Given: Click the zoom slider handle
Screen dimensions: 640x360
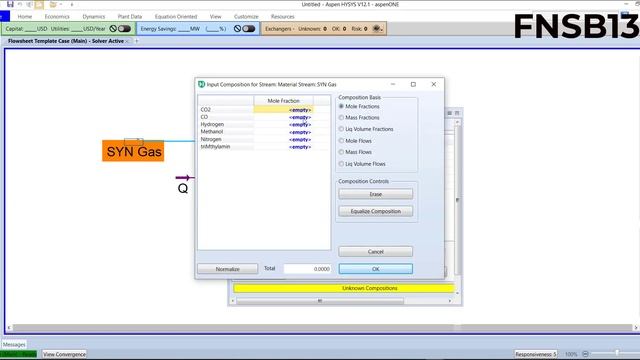Looking at the screenshot, I should (x=617, y=353).
